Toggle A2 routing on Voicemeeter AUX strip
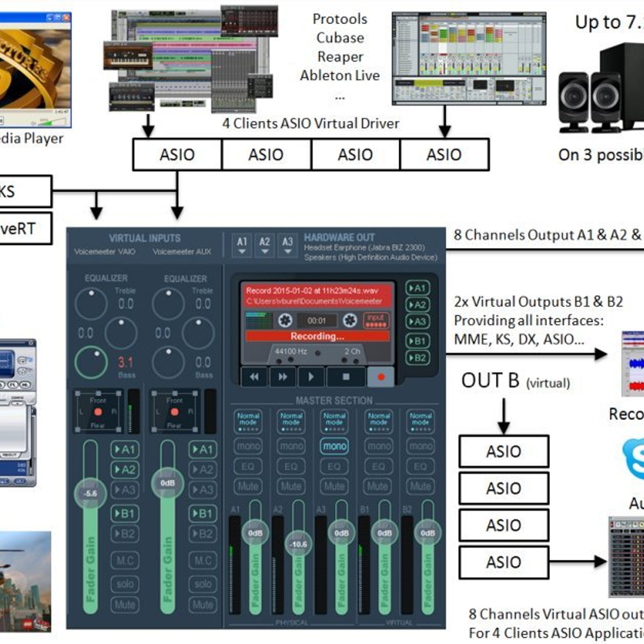 203,469
